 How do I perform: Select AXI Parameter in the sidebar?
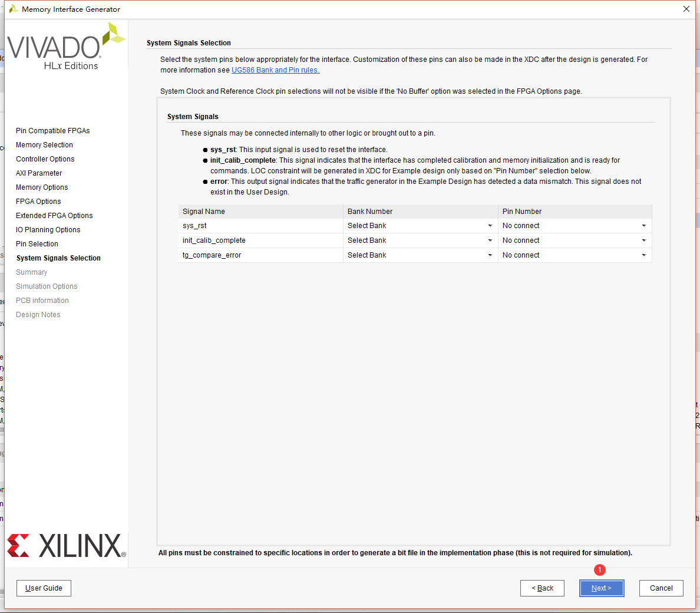38,173
